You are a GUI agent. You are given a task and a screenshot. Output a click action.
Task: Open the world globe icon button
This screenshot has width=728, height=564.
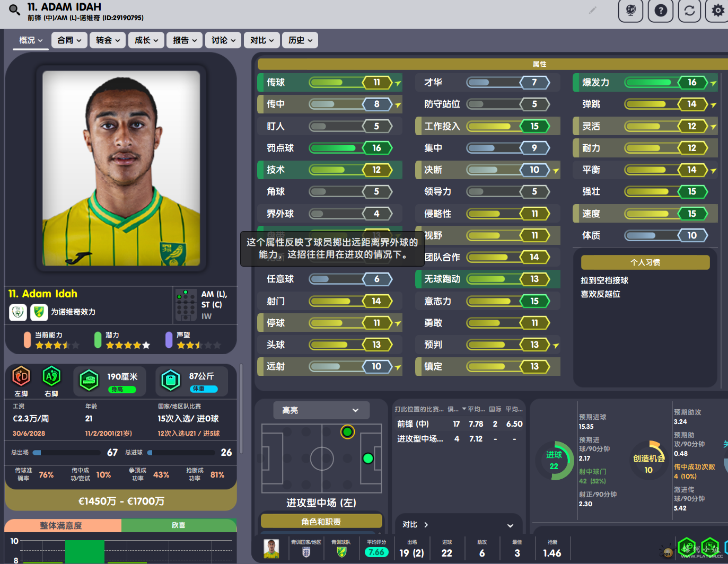coord(630,11)
